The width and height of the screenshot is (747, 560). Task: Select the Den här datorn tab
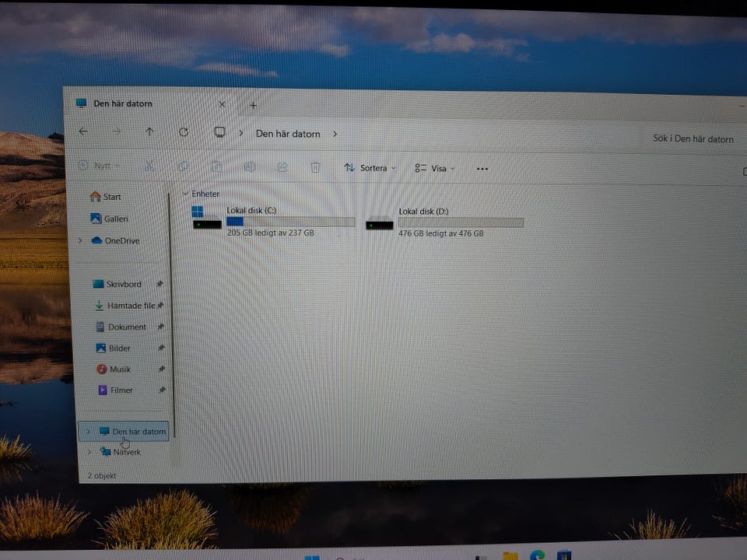[x=122, y=103]
